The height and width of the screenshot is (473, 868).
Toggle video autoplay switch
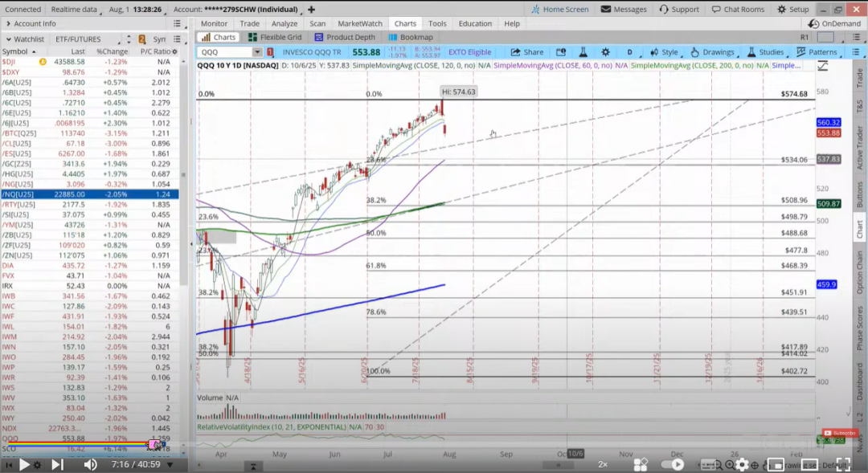point(674,465)
